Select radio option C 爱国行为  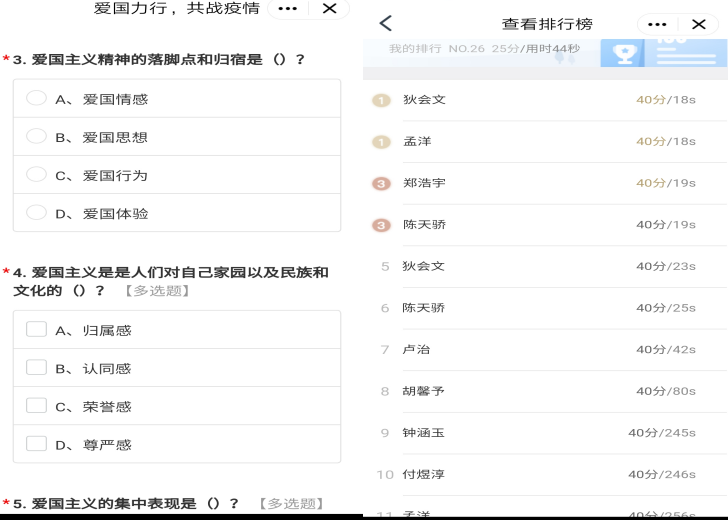coord(36,175)
